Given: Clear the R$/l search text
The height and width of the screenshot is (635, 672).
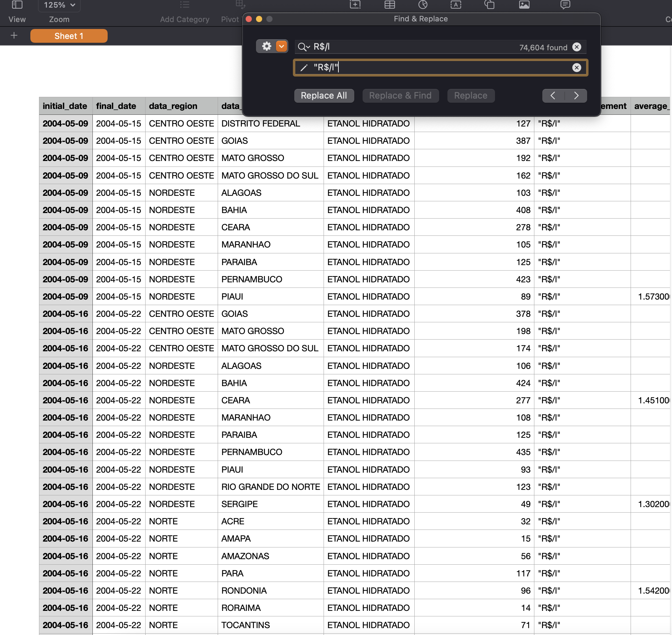Looking at the screenshot, I should point(577,47).
